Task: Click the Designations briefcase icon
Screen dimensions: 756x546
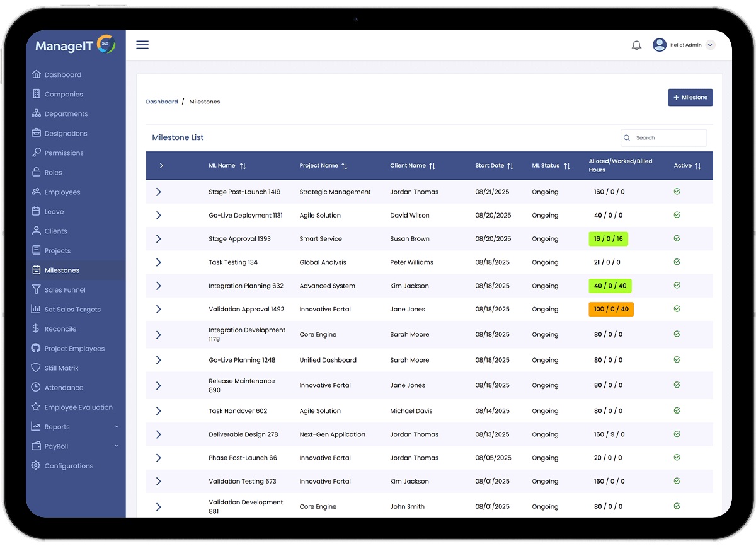Action: [37, 133]
